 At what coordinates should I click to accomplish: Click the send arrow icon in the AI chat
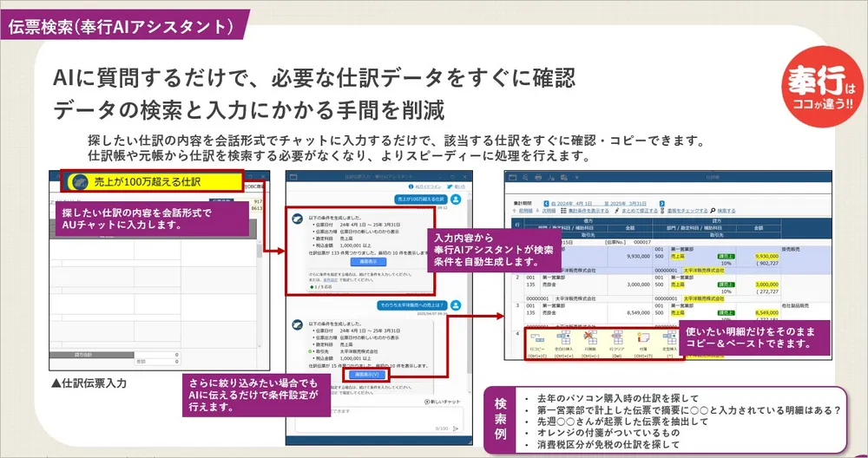pos(457,429)
